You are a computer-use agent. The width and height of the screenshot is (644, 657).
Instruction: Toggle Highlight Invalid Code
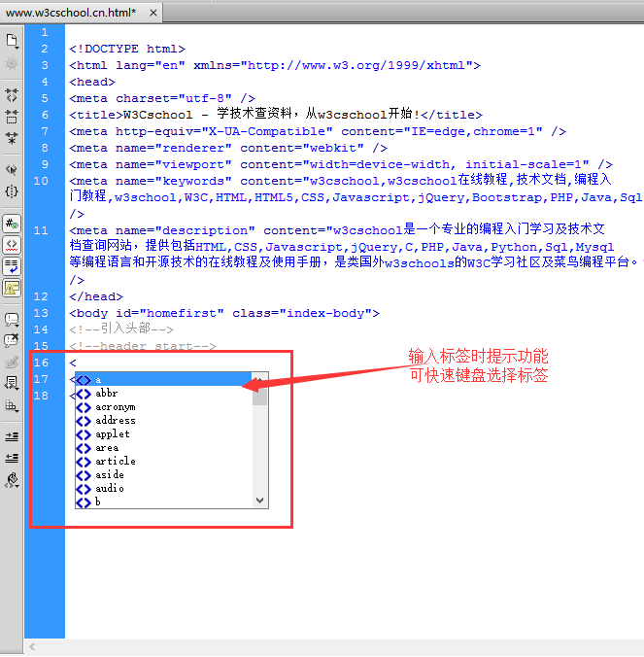tap(12, 245)
